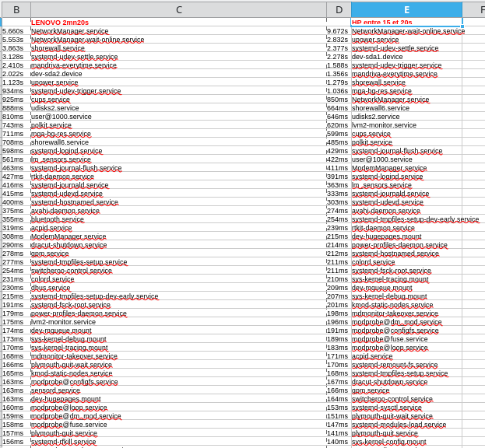485x448 pixels.
Task: Select the 743ms cell
Action: click(16, 125)
